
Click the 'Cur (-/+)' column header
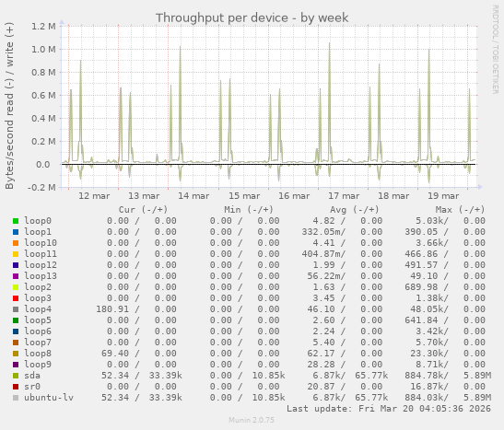pyautogui.click(x=143, y=210)
